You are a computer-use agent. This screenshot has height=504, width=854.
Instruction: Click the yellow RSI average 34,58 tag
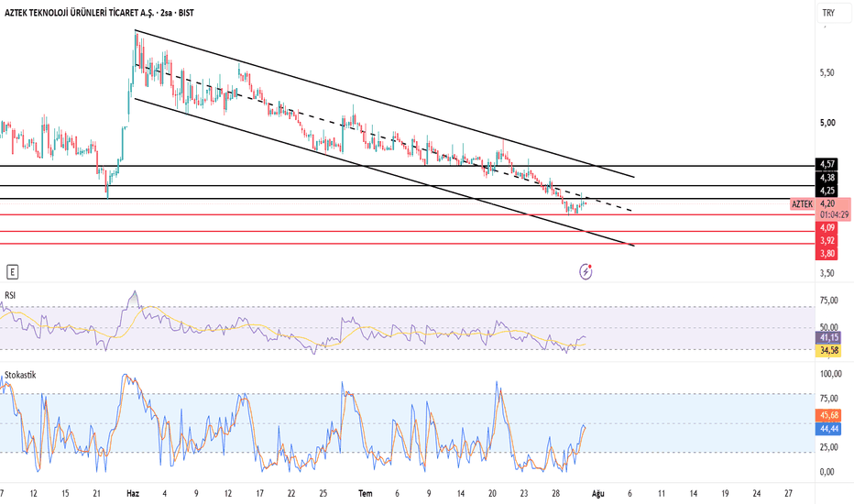tap(829, 350)
